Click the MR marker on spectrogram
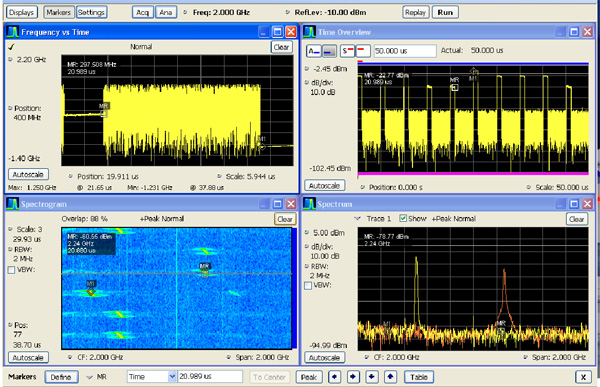Image resolution: width=600 pixels, height=387 pixels. click(x=205, y=273)
